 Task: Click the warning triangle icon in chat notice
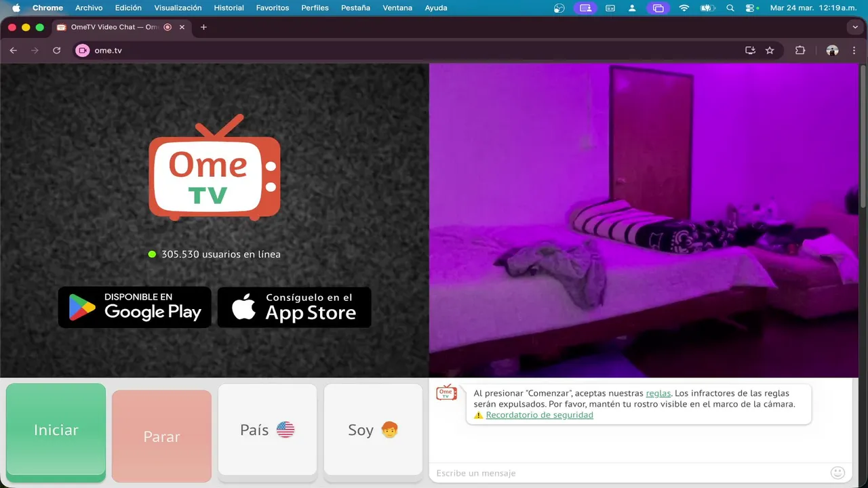point(479,415)
